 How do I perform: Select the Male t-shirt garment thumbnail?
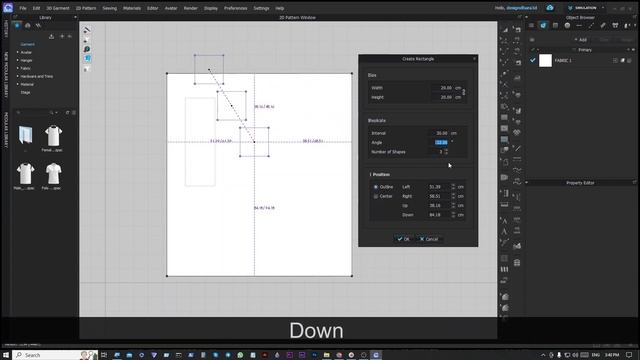25,173
